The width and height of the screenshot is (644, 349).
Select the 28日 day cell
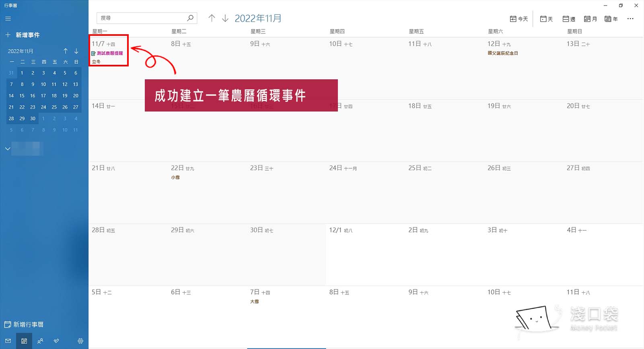(x=128, y=255)
